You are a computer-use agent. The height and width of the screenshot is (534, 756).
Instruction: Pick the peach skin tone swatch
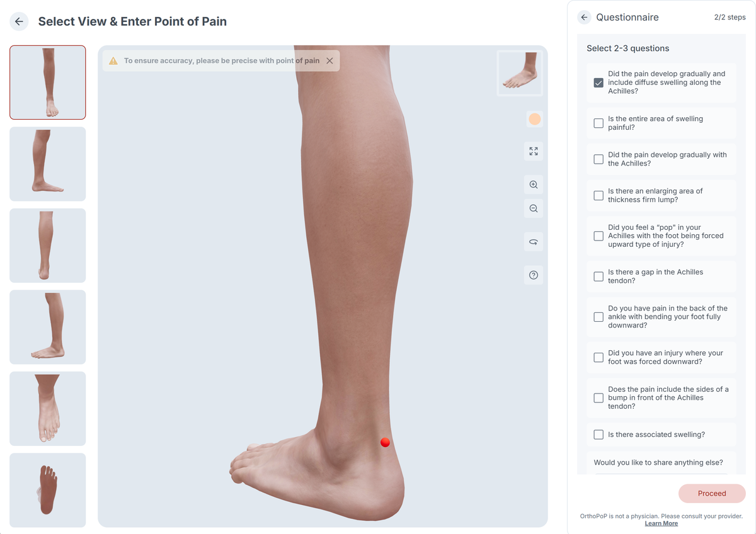pos(534,119)
